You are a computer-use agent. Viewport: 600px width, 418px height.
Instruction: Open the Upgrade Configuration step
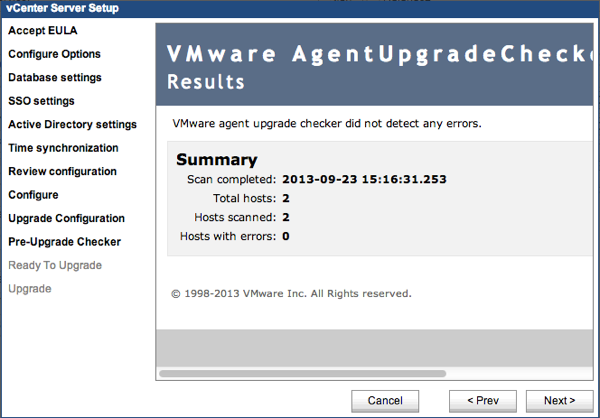67,218
